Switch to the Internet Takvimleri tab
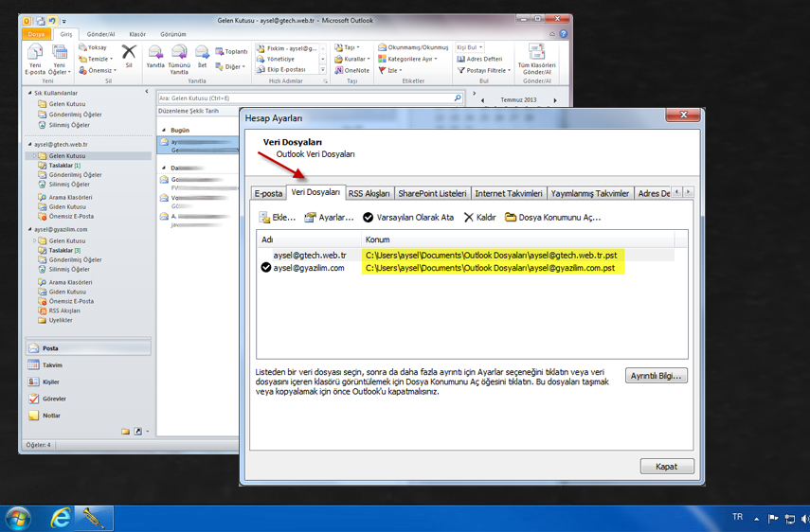The width and height of the screenshot is (810, 532). [509, 193]
